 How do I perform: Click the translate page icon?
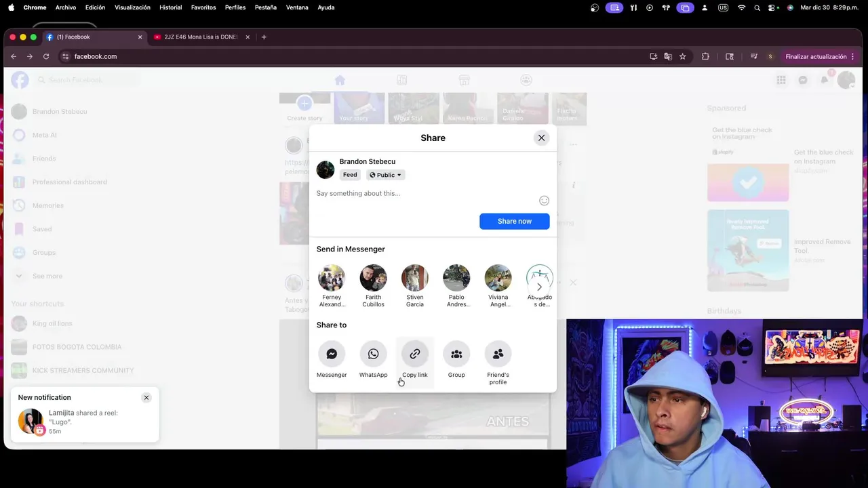pos(668,56)
